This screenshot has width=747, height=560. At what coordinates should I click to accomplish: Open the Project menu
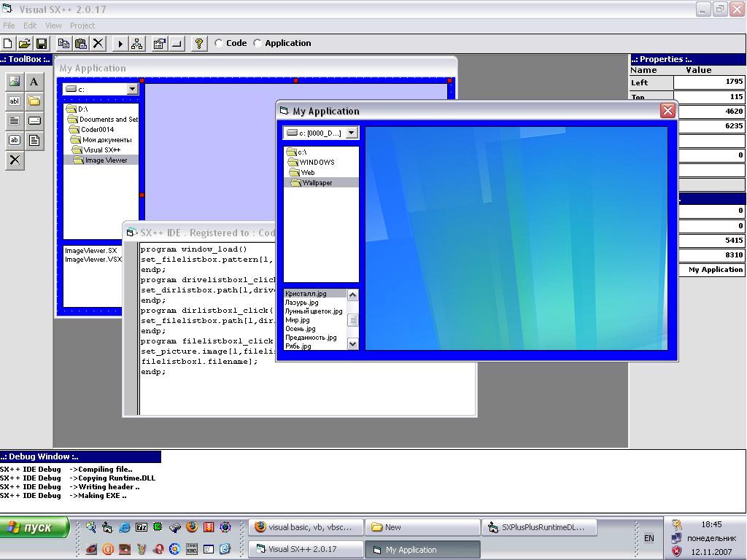point(82,26)
